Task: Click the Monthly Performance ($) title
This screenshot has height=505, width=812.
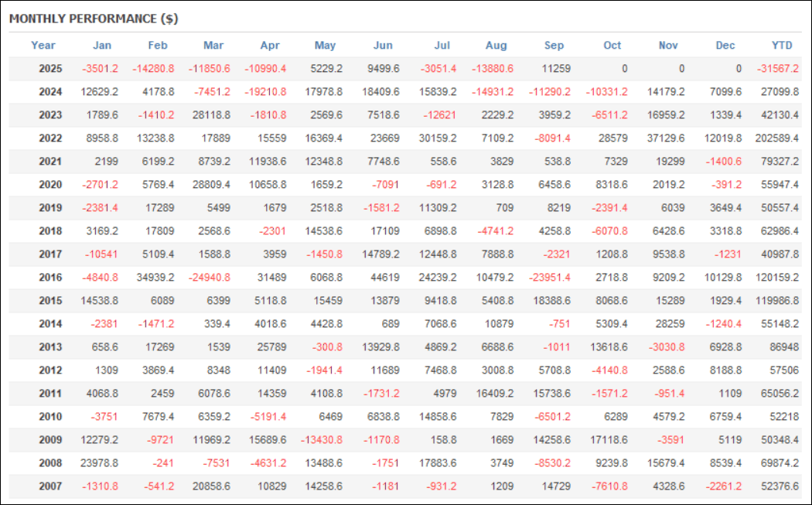Action: (x=94, y=18)
